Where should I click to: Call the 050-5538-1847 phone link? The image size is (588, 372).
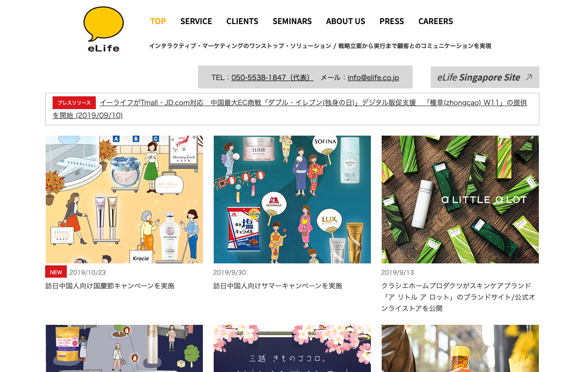click(x=272, y=78)
